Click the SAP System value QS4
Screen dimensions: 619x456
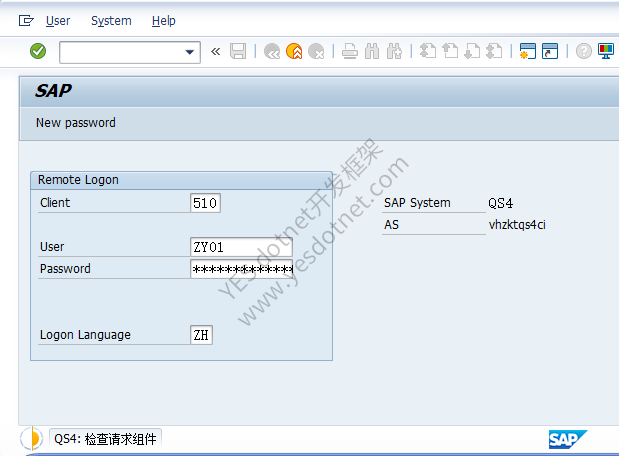click(x=501, y=203)
